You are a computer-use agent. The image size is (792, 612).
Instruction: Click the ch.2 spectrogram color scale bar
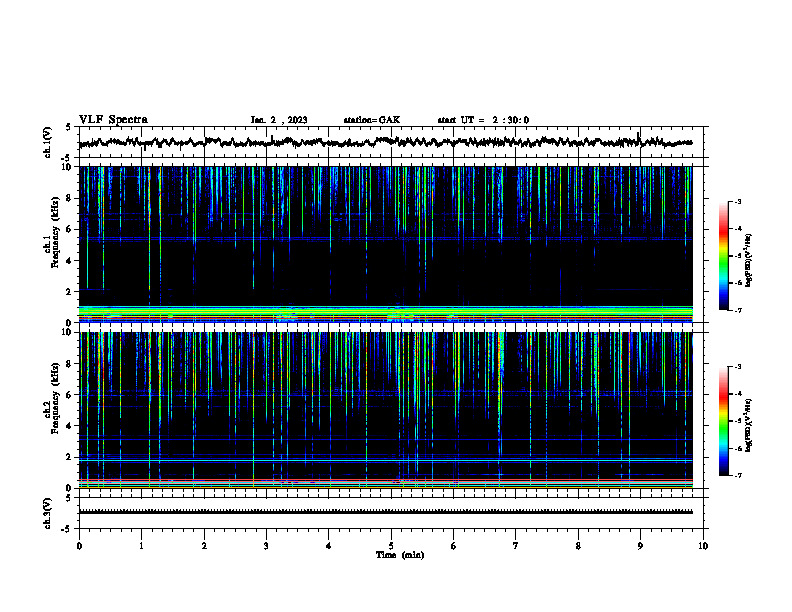723,421
